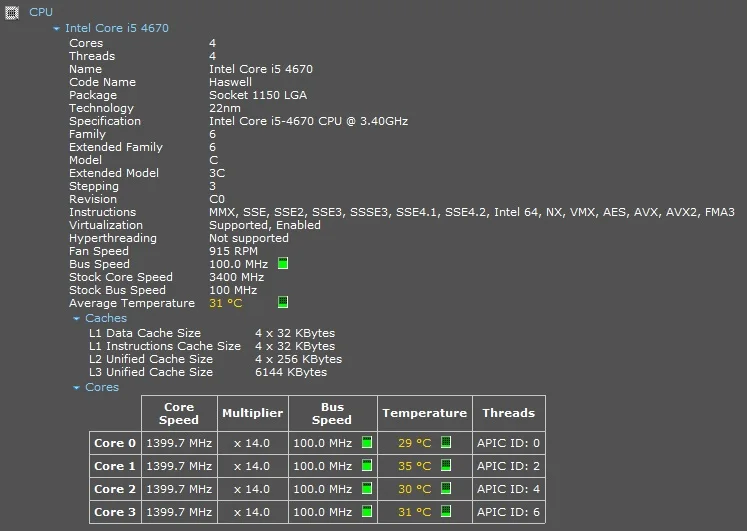Click Core 0 core speed 1399.7 MHz cell
This screenshot has height=531, width=747.
(179, 443)
